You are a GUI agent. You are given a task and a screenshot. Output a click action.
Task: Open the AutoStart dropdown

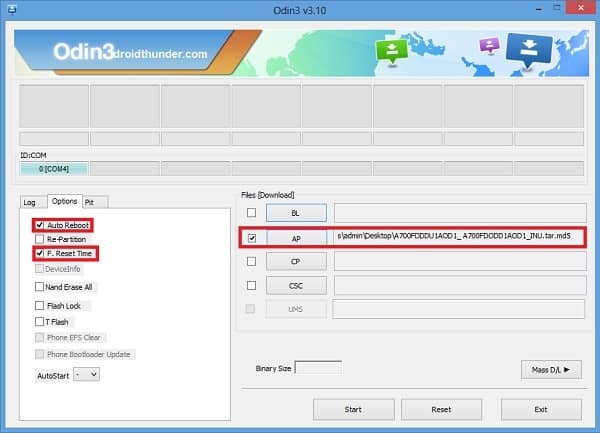click(x=86, y=374)
